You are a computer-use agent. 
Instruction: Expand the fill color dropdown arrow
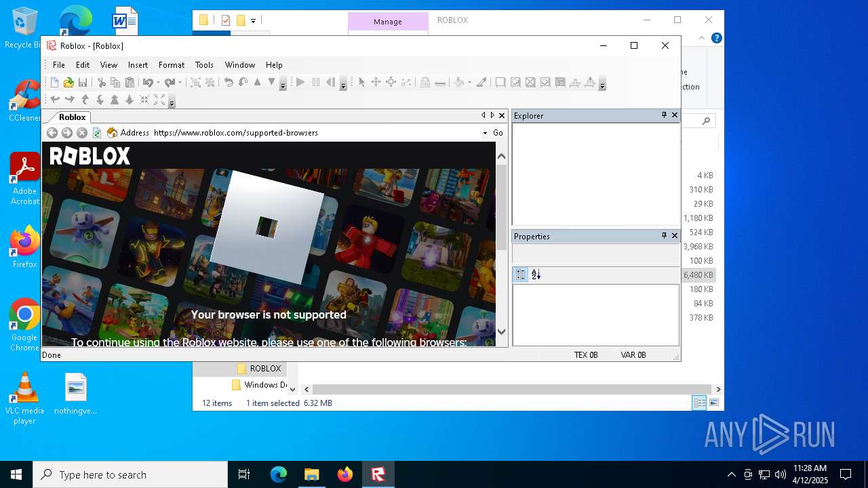click(x=469, y=83)
